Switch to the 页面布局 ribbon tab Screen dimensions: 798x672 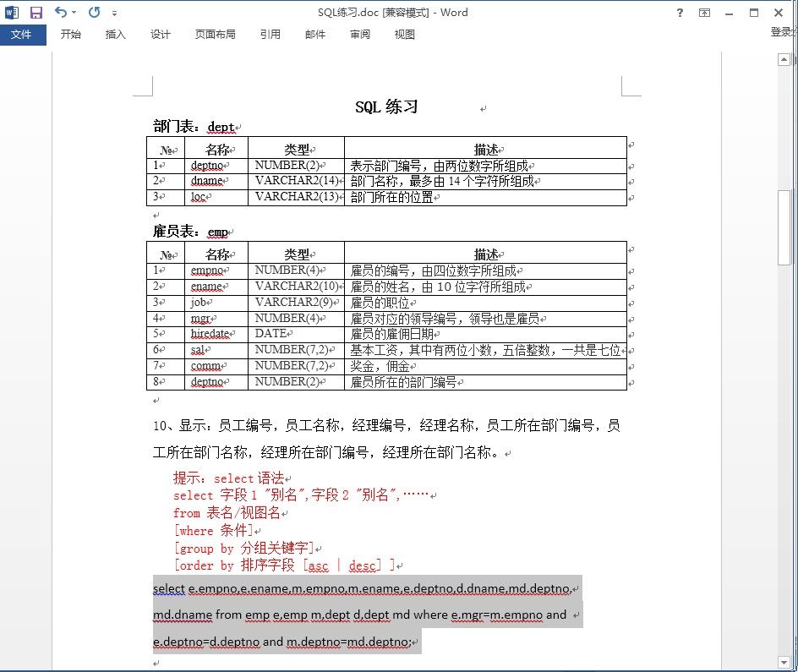point(215,34)
